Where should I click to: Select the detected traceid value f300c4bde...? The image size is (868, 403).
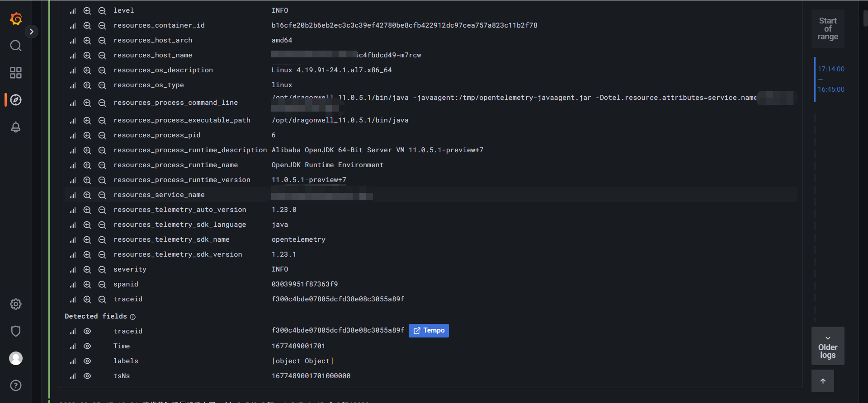[338, 330]
